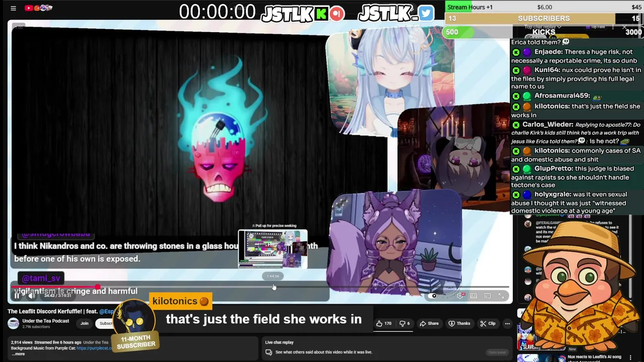
Task: Click the 00:00:00 stream timer
Action: [217, 12]
